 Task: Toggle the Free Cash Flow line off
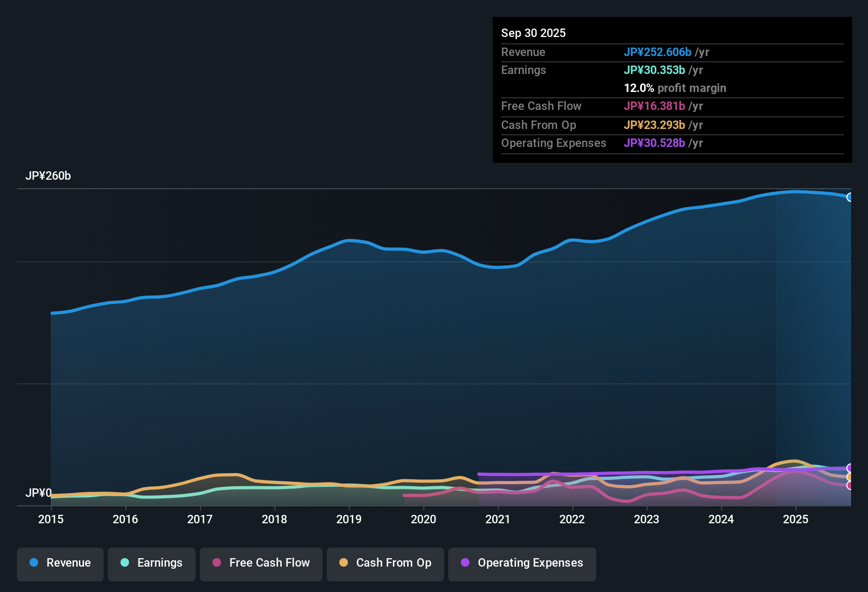pyautogui.click(x=261, y=563)
